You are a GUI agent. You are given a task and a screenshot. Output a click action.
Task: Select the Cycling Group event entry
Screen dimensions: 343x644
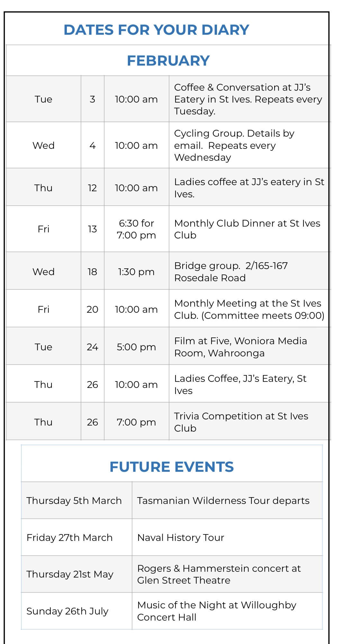point(234,145)
